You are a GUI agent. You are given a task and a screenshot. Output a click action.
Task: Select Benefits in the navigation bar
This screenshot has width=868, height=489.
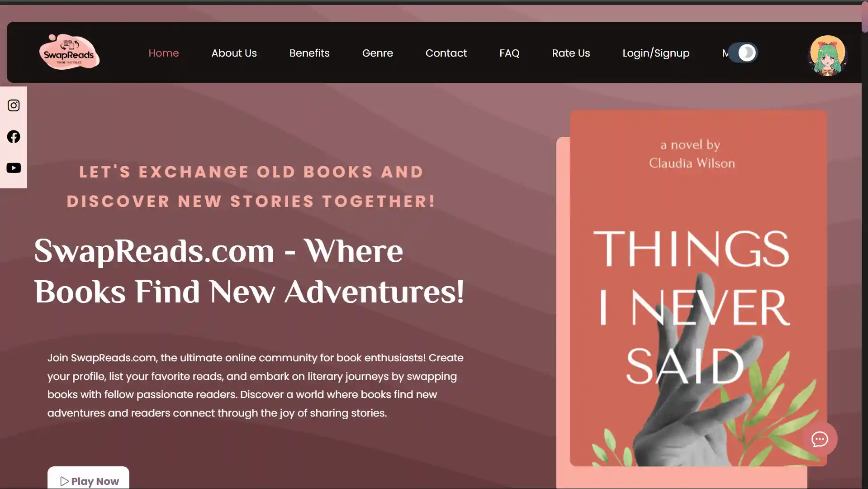309,53
